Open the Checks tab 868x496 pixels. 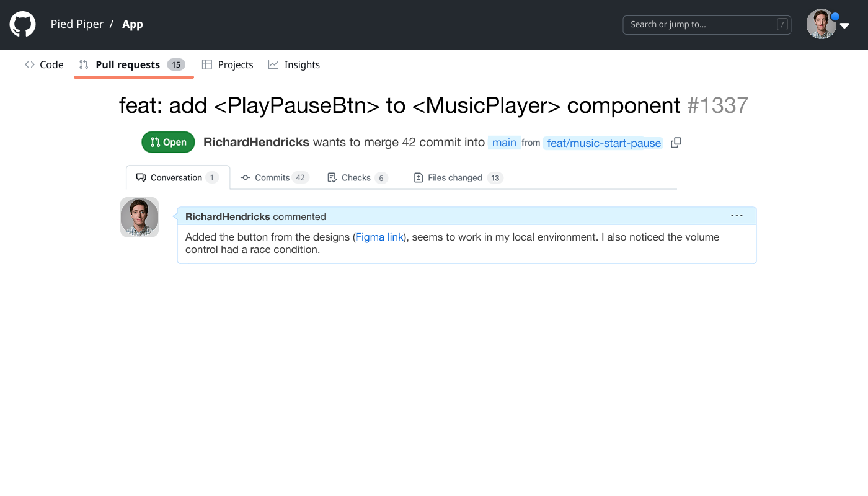[x=357, y=177]
